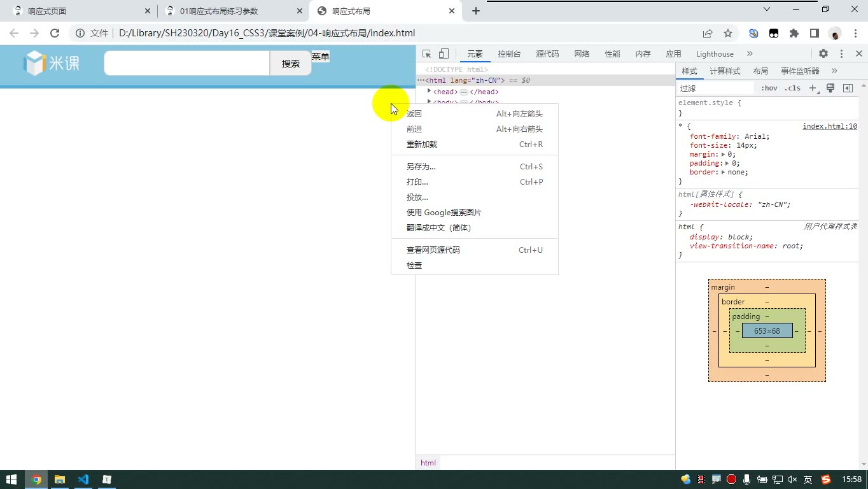This screenshot has width=868, height=489.
Task: Open VS Code from the taskbar
Action: (83, 479)
